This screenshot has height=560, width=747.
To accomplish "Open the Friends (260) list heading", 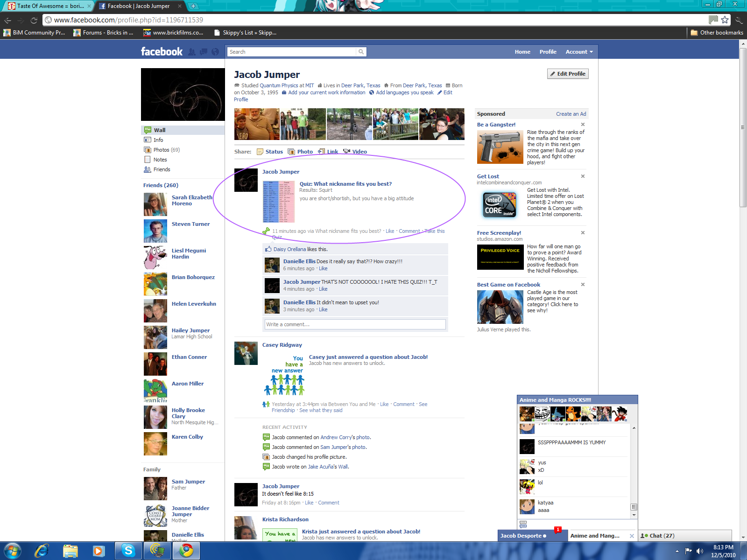I will click(x=161, y=185).
